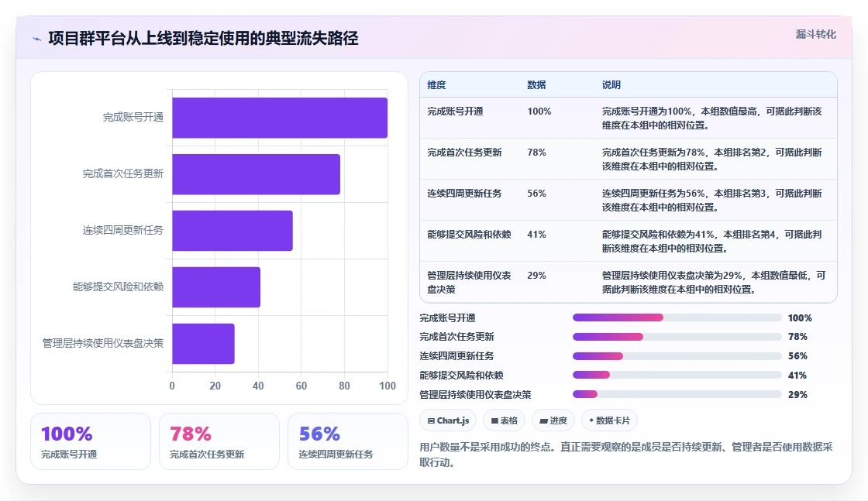The height and width of the screenshot is (501, 868).
Task: Click the 完成账号开通 progress bar
Action: (x=677, y=317)
